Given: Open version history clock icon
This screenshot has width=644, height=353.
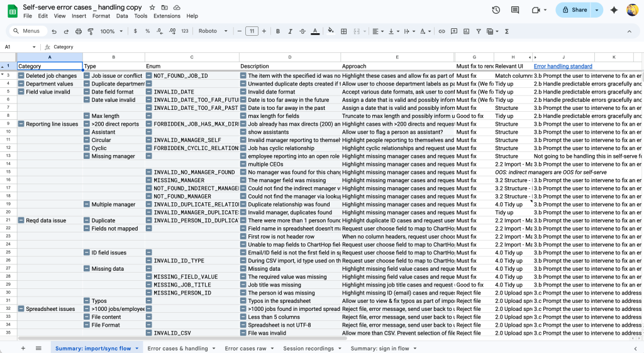Looking at the screenshot, I should [x=496, y=10].
